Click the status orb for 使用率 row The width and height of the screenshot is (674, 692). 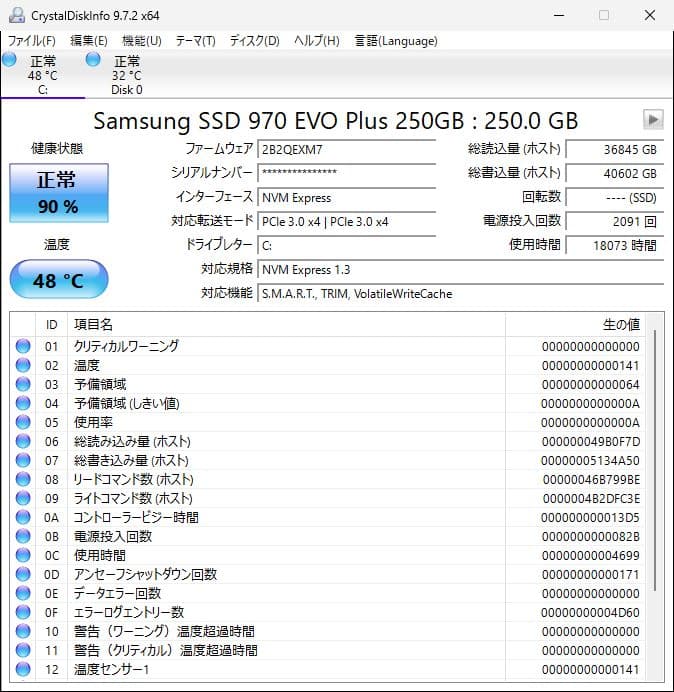23,422
